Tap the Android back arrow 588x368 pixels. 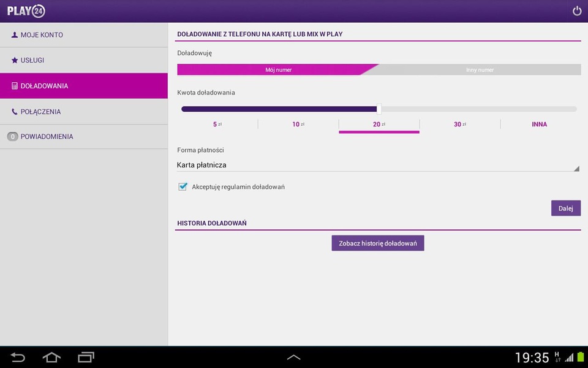point(17,357)
